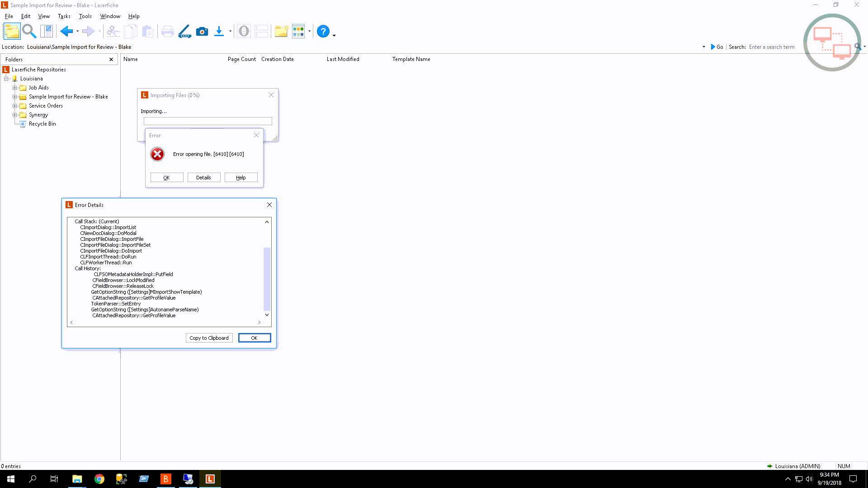Click the blue Import download arrow icon
This screenshot has height=488, width=868.
[219, 31]
